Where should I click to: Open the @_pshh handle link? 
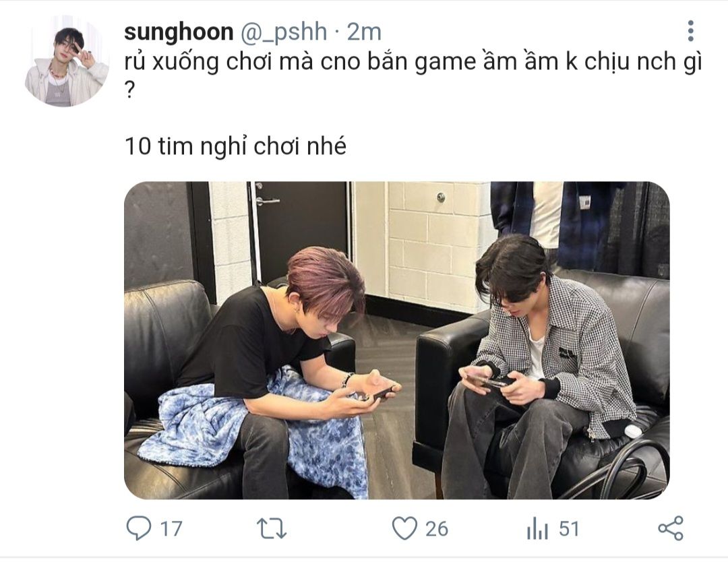click(283, 32)
